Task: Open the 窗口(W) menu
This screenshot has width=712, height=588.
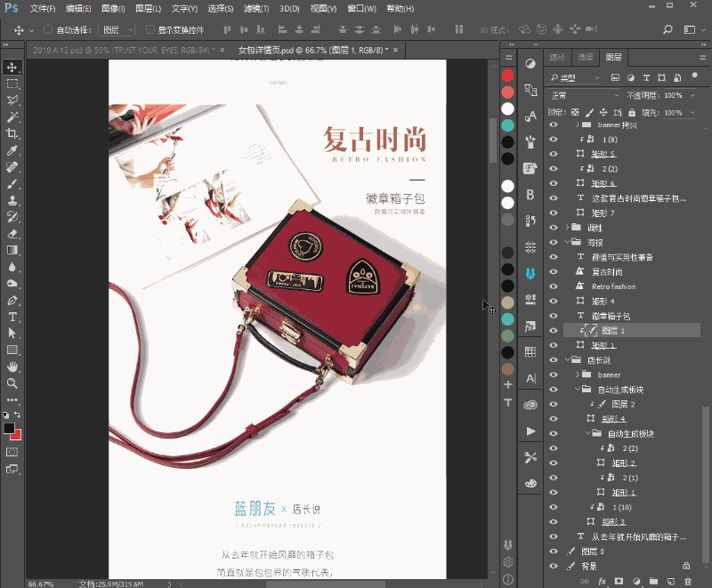Action: point(361,9)
